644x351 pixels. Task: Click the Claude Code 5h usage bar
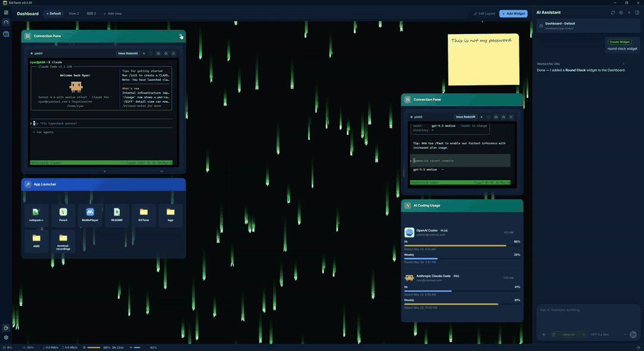pyautogui.click(x=462, y=291)
